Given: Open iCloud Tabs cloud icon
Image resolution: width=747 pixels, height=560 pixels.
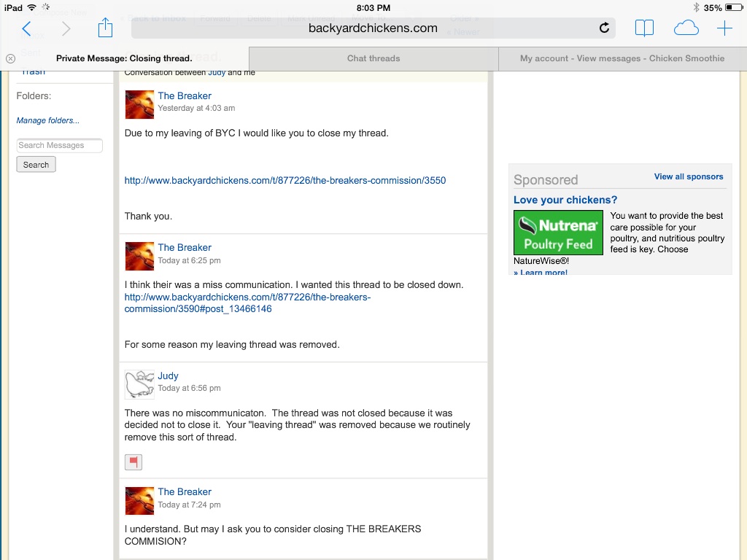Looking at the screenshot, I should 686,28.
